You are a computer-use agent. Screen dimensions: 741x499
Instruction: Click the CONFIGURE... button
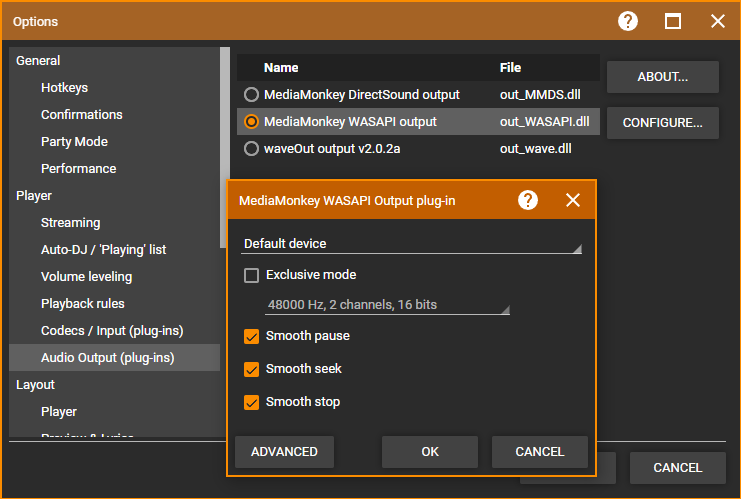[663, 123]
